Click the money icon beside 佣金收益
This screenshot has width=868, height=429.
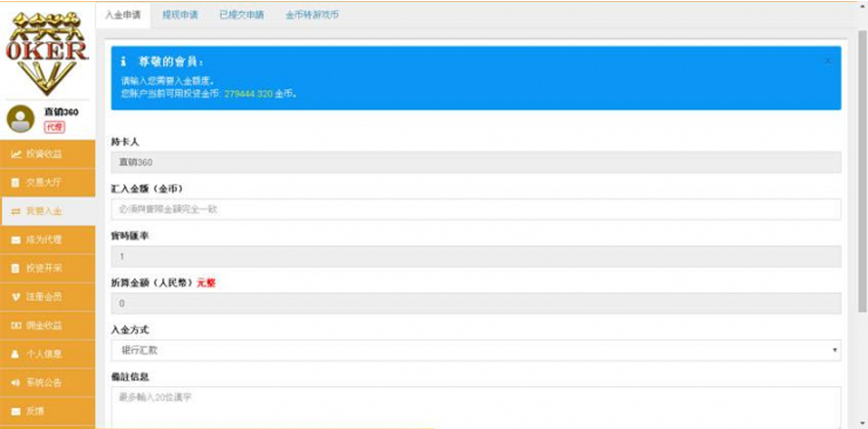pos(16,326)
